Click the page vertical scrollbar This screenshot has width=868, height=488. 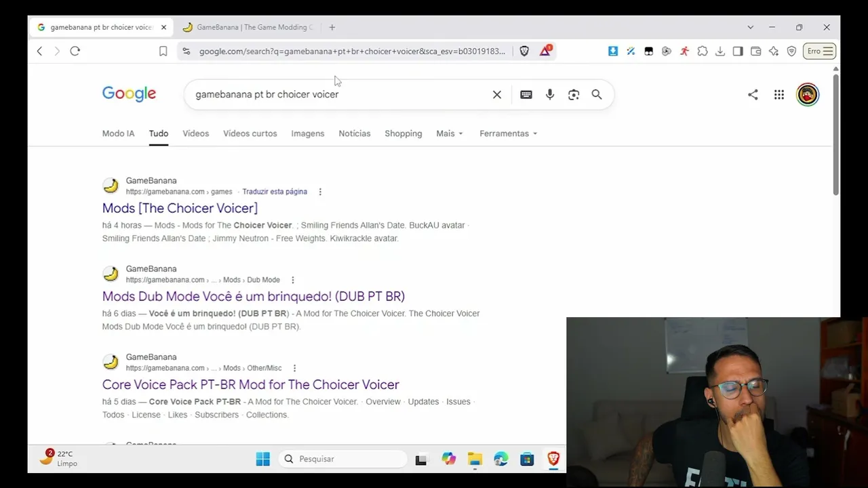[x=836, y=134]
